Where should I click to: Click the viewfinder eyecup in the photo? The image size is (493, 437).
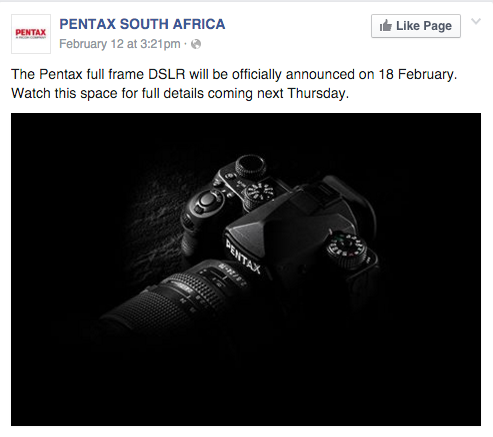[x=353, y=200]
